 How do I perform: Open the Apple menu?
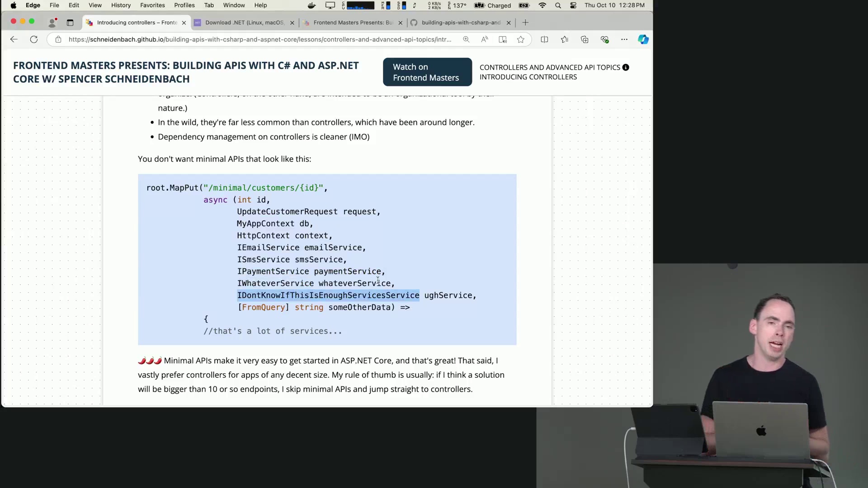[x=14, y=5]
